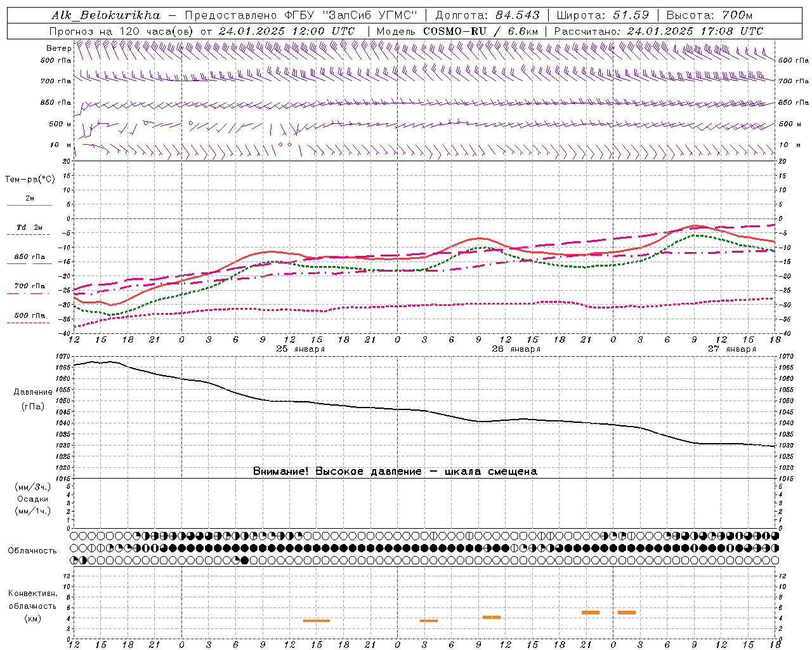The image size is (812, 650).
Task: Click the Высота: 700м header field
Action: tap(709, 15)
